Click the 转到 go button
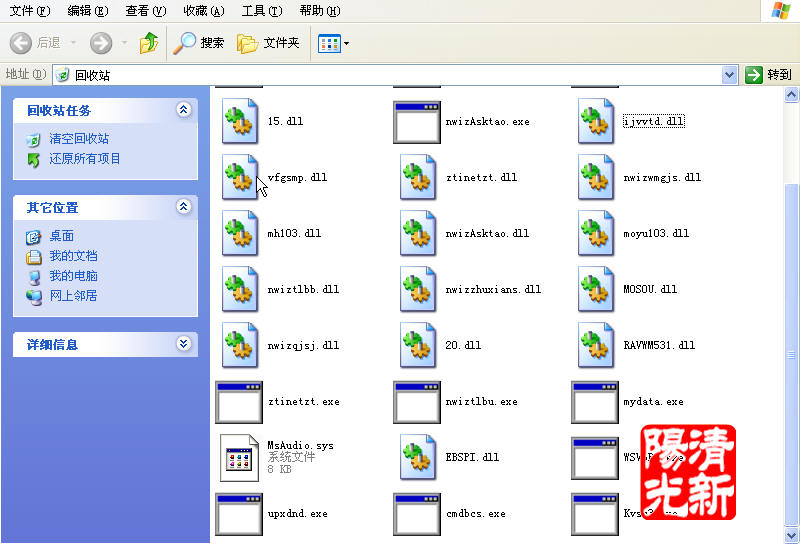This screenshot has width=800, height=544. 768,75
